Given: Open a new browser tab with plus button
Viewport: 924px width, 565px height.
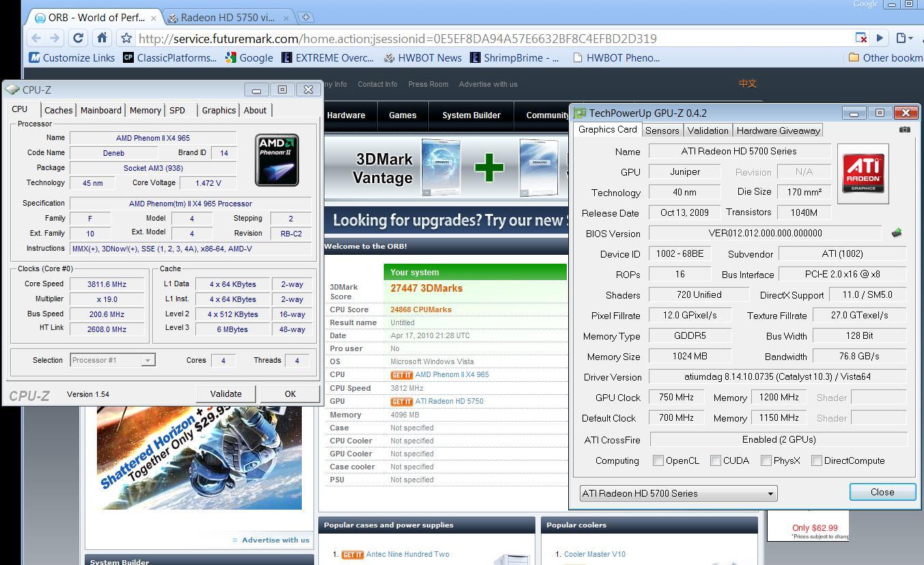Looking at the screenshot, I should [306, 17].
